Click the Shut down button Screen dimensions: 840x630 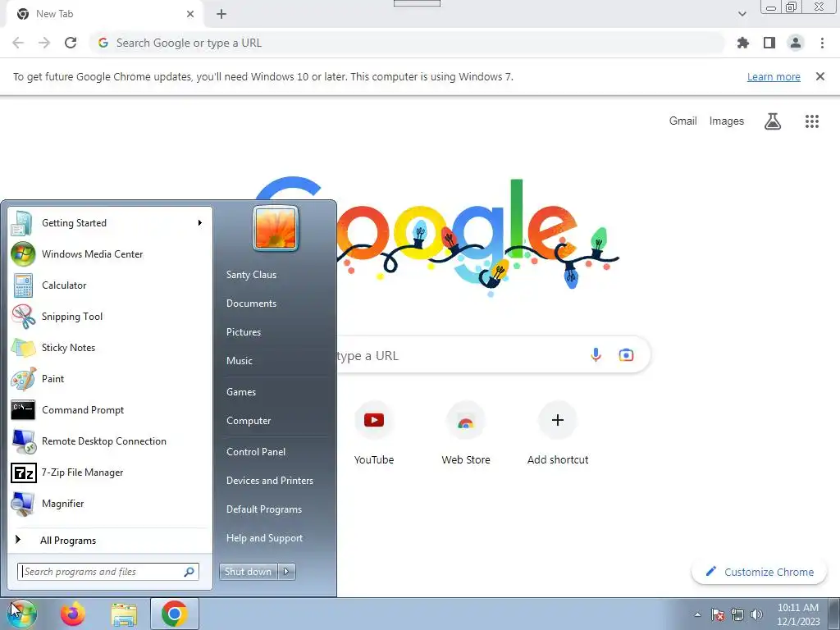pyautogui.click(x=249, y=572)
